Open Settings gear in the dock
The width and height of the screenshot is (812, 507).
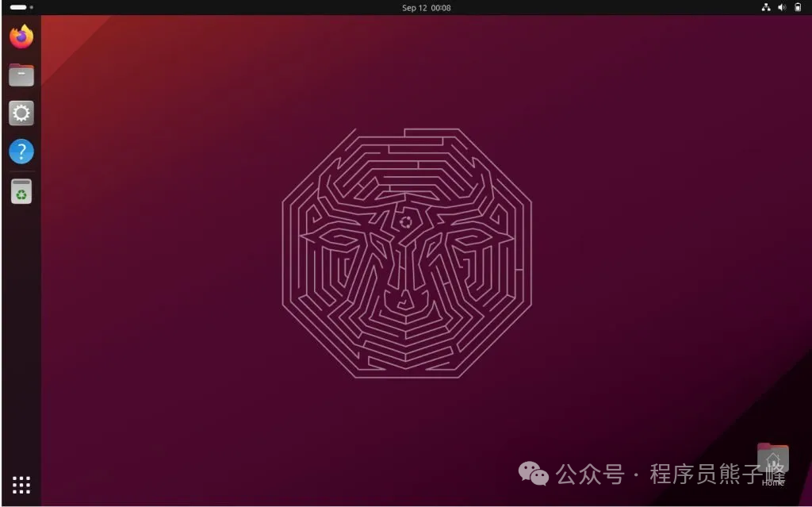pyautogui.click(x=21, y=113)
